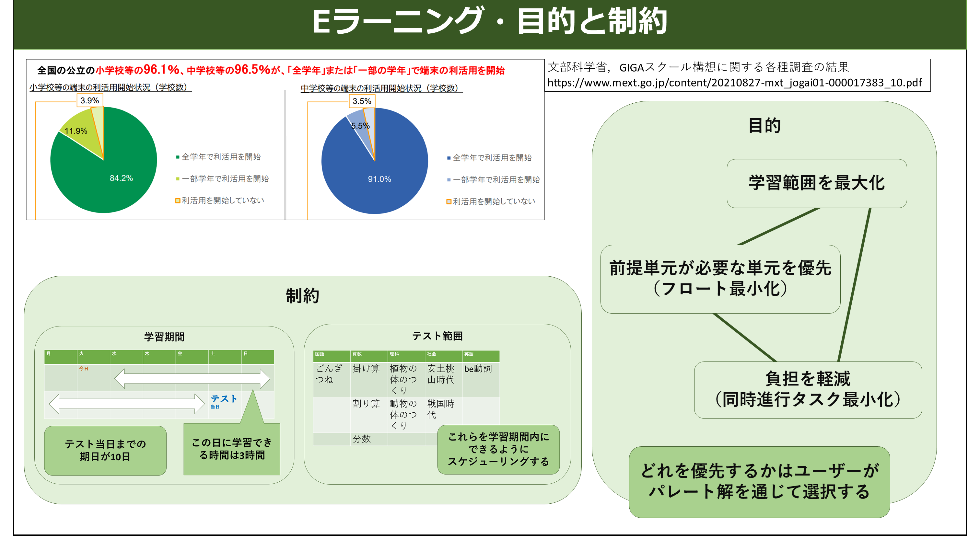Click the MEXT PDF URL link
Image resolution: width=980 pixels, height=551 pixels.
[734, 83]
